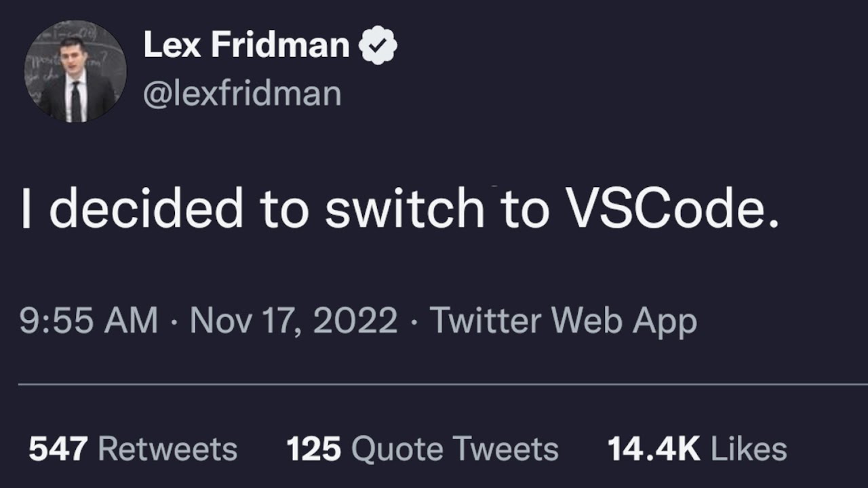Click the Nov 17, 2022 date
Image resolution: width=868 pixels, height=488 pixels.
click(x=294, y=321)
